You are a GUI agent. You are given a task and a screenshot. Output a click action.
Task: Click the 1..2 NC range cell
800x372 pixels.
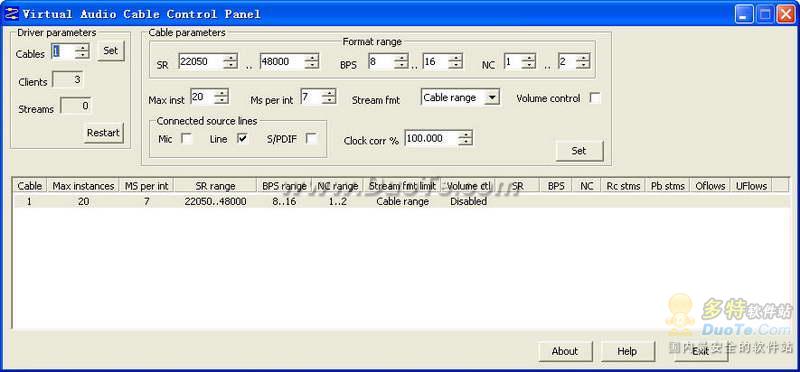(x=337, y=202)
